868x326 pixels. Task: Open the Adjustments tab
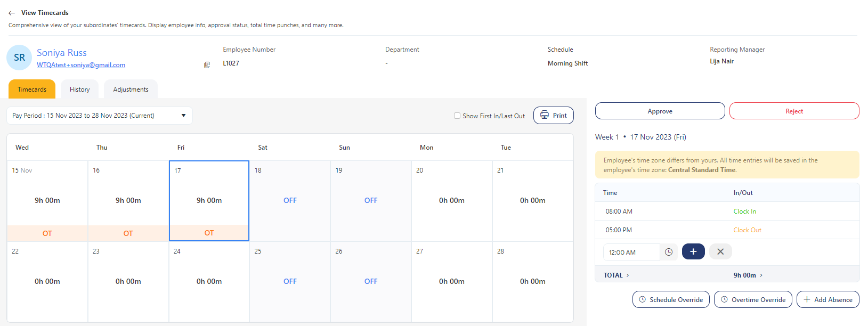click(x=131, y=89)
